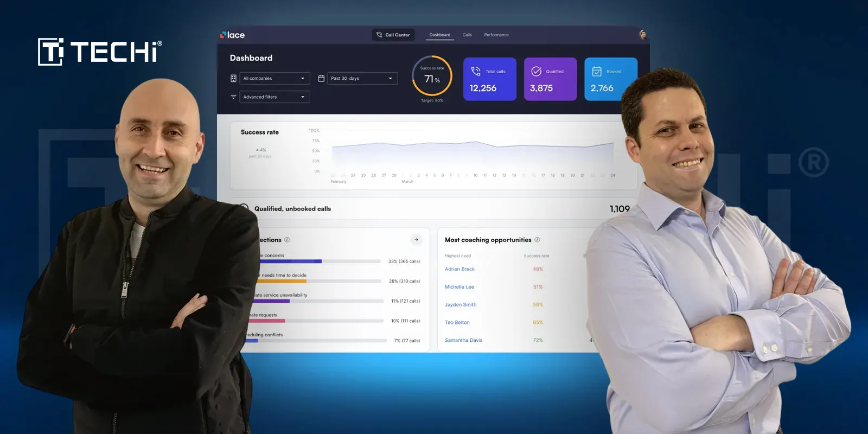The image size is (868, 434).
Task: Open the Advanced filters dropdown
Action: [275, 97]
